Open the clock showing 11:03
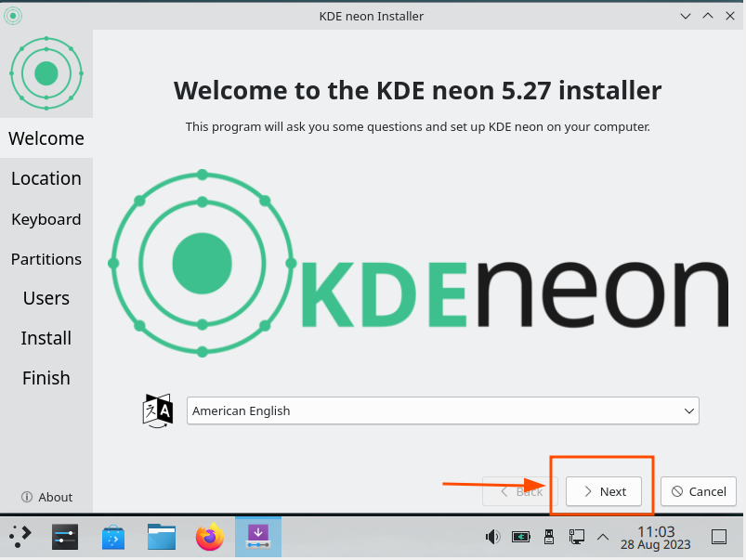The image size is (746, 560). 656,537
